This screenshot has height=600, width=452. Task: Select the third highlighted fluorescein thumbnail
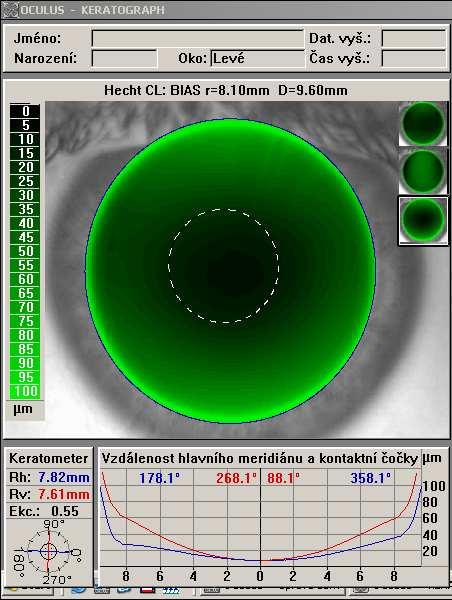pos(423,220)
